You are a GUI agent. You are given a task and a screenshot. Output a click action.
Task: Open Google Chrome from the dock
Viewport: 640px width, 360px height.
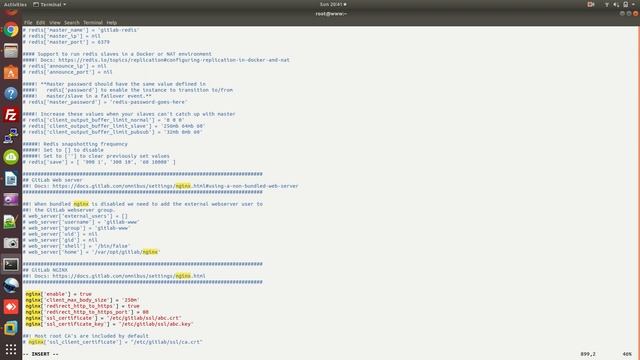tap(11, 30)
